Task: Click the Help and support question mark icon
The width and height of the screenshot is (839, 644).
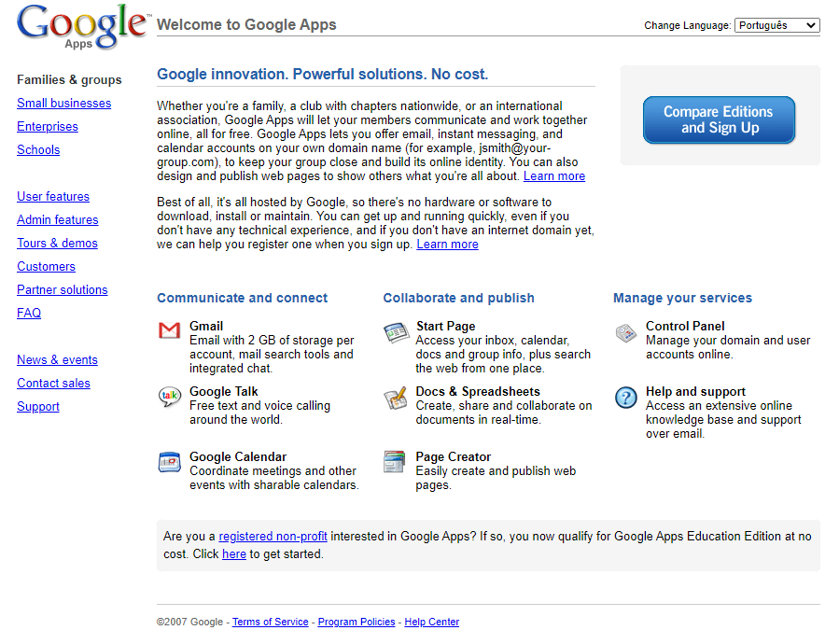Action: point(625,398)
